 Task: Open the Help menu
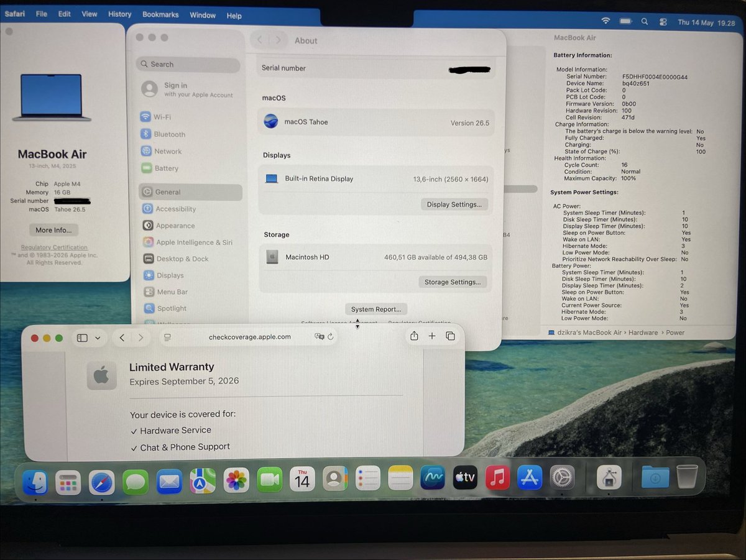point(234,16)
